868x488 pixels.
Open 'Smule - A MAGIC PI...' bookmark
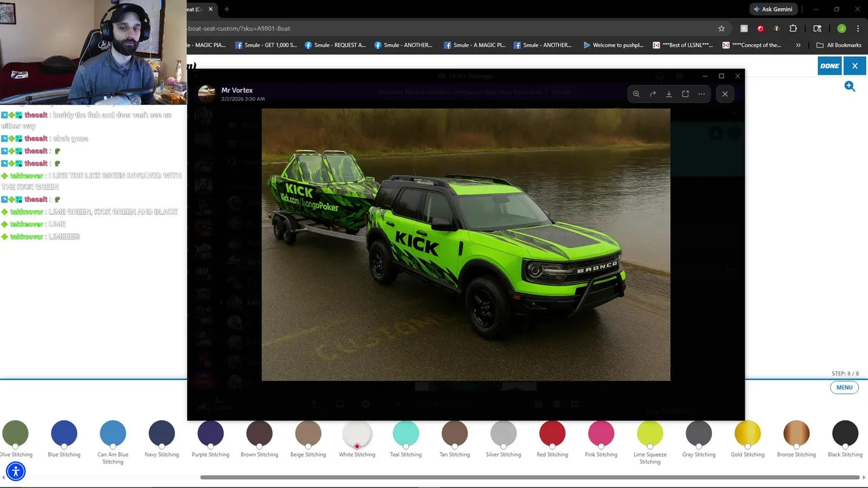(474, 45)
